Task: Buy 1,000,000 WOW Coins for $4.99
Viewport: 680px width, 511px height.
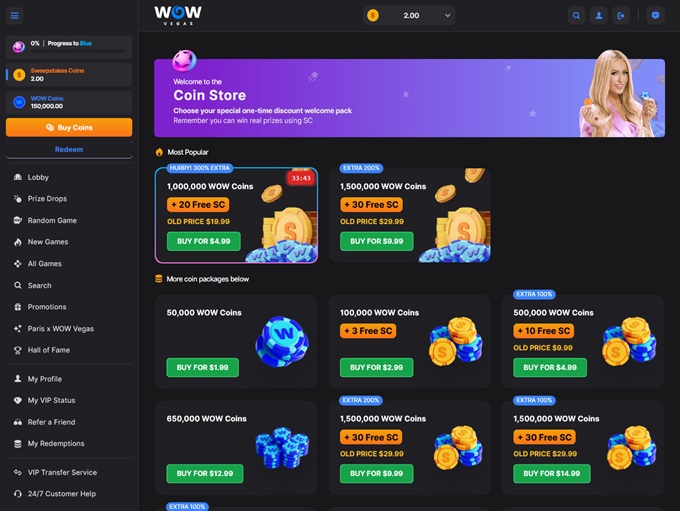Action: click(203, 241)
